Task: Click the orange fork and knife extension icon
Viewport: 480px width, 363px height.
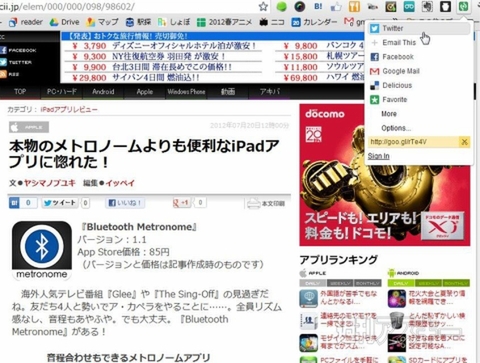Action: click(x=354, y=6)
